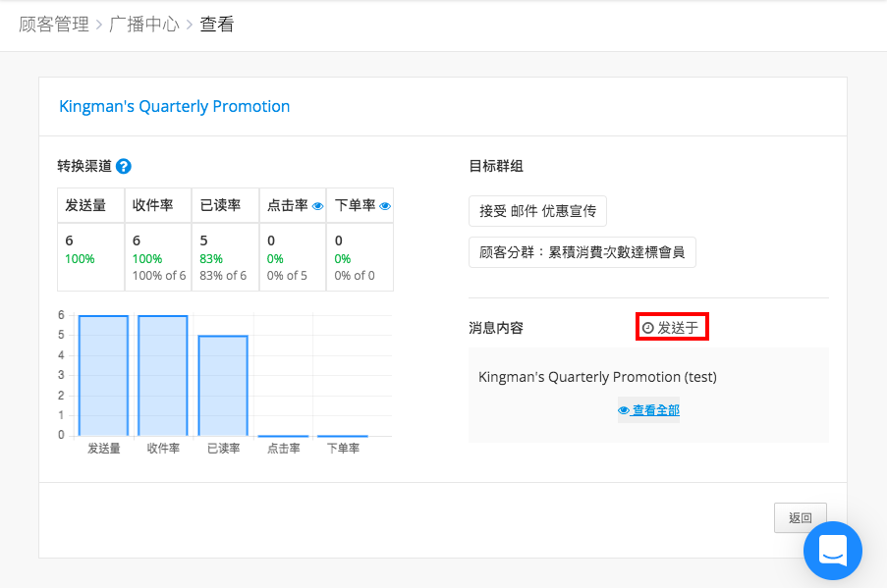The height and width of the screenshot is (588, 887).
Task: Click the help question mark beside 转换渠道
Action: point(124,166)
